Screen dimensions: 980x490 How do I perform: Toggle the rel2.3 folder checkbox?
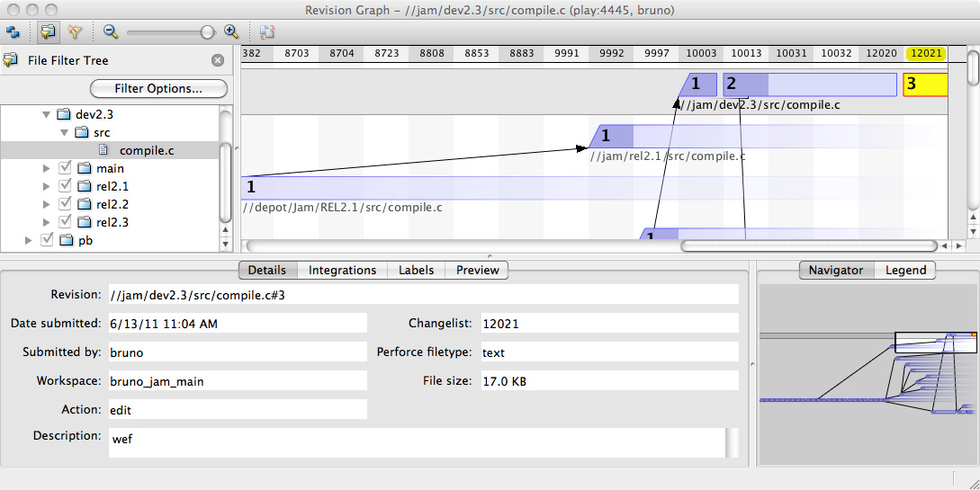65,221
